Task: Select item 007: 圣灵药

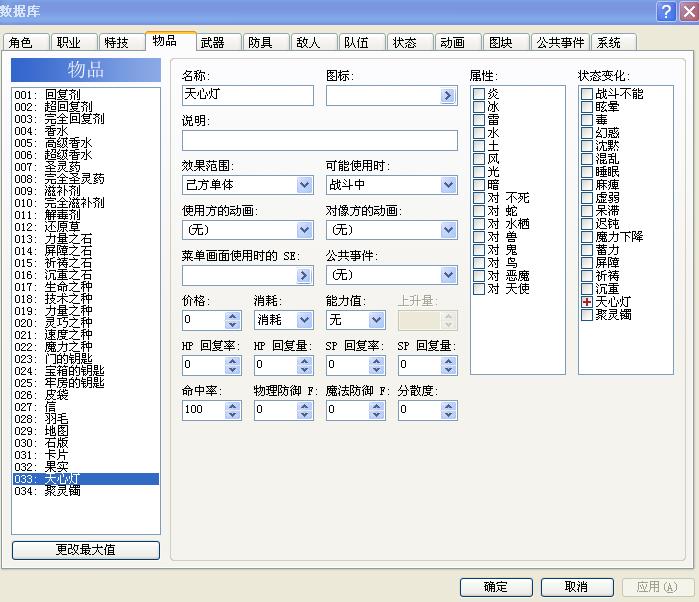Action: (x=86, y=167)
